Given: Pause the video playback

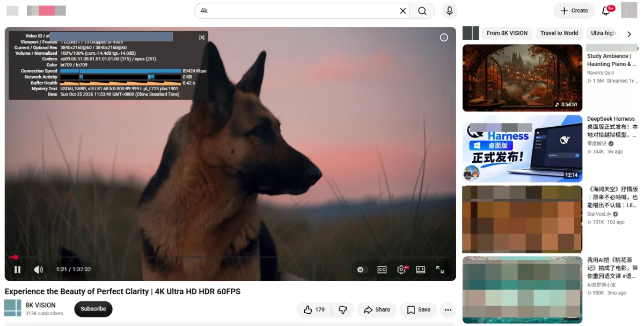Looking at the screenshot, I should tap(17, 270).
